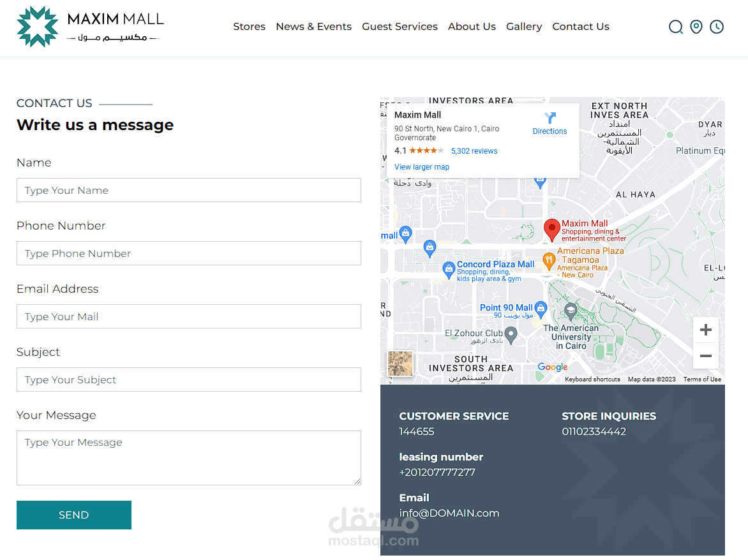This screenshot has height=560, width=748.
Task: Open Gallery menu item
Action: click(524, 27)
